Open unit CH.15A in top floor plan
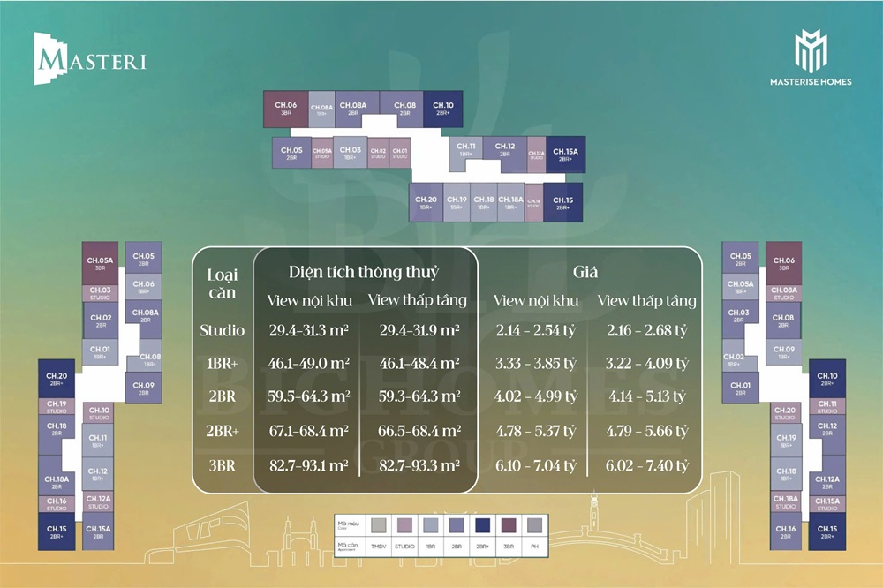883x588 pixels. pyautogui.click(x=564, y=154)
